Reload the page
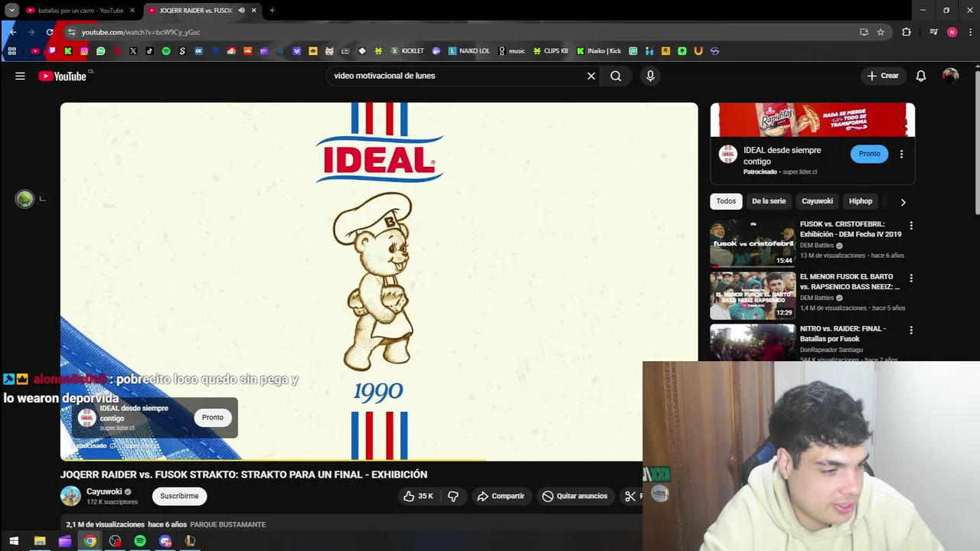 click(x=50, y=32)
